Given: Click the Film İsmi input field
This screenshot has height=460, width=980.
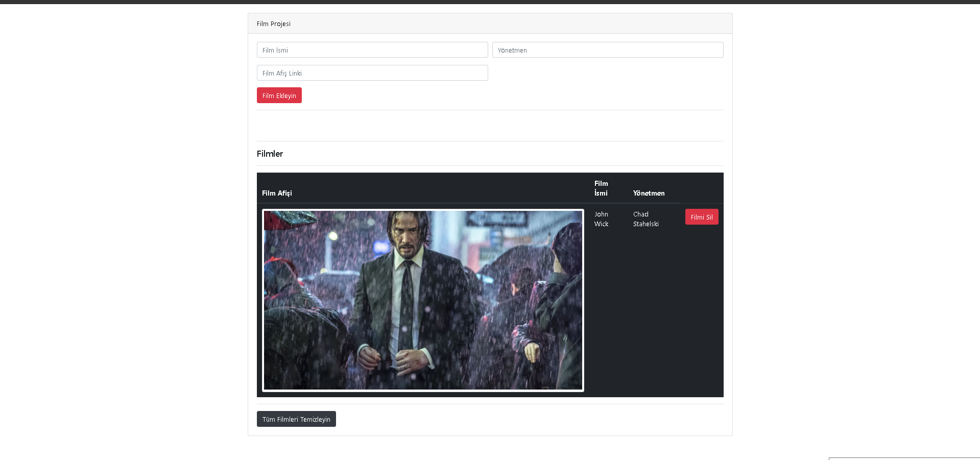Looking at the screenshot, I should 372,50.
